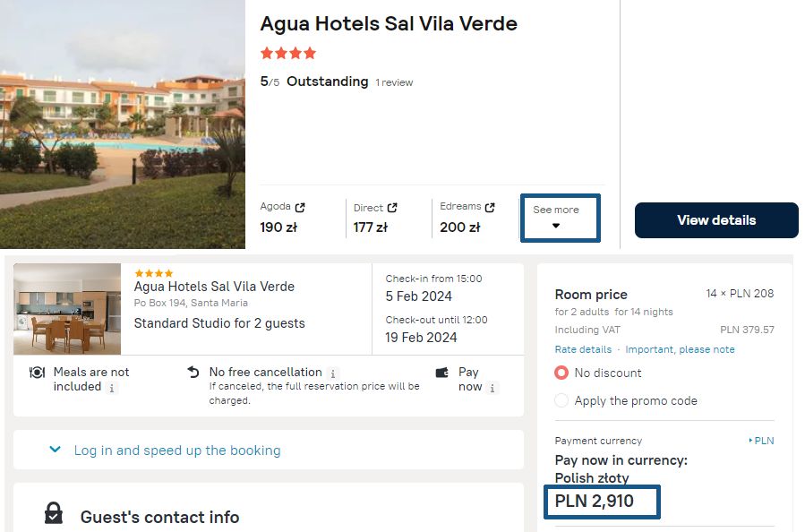805x532 pixels.
Task: Click the Agua Hotels Sal Vila Verde heading
Action: (389, 24)
